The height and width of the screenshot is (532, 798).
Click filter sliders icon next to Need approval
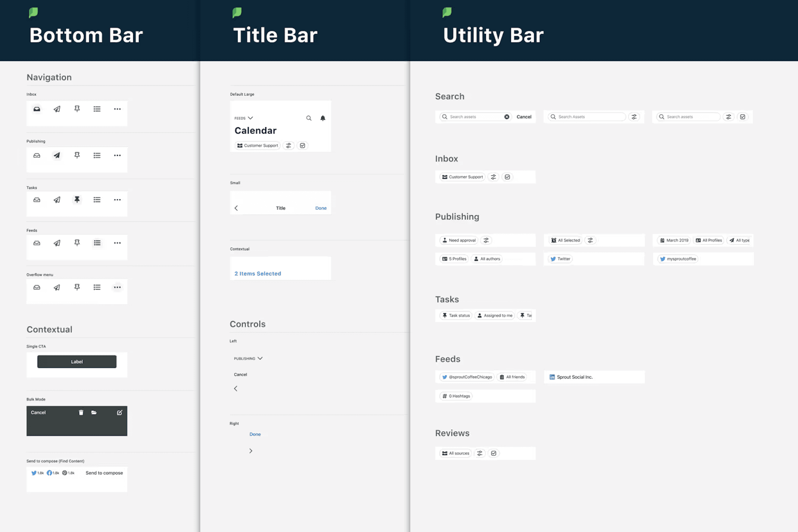click(x=486, y=240)
